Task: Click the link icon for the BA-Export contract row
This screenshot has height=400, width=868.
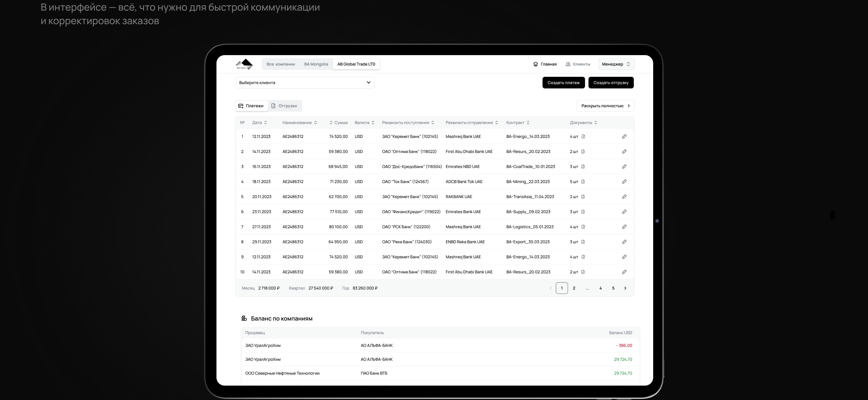Action: [624, 242]
